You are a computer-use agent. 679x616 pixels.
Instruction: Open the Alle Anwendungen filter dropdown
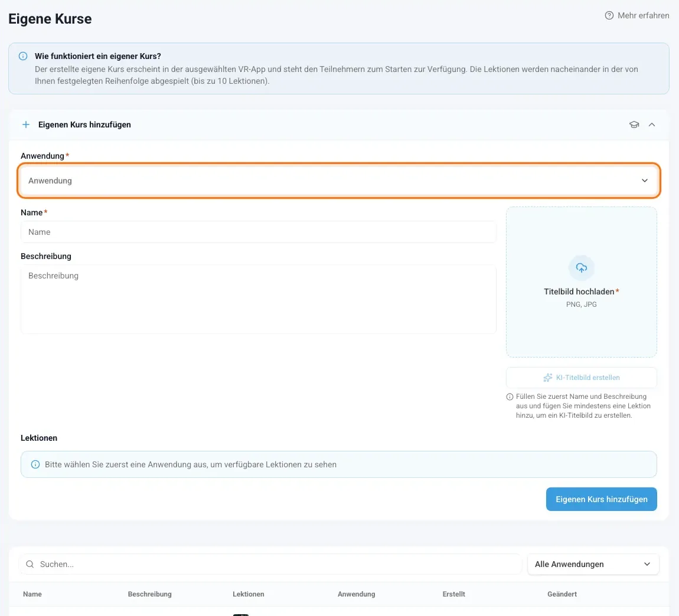point(593,564)
